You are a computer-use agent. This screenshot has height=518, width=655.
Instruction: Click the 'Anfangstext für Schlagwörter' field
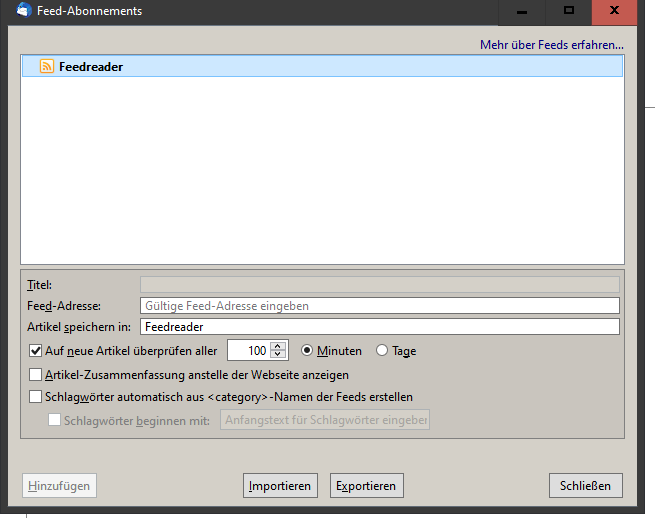pyautogui.click(x=325, y=420)
